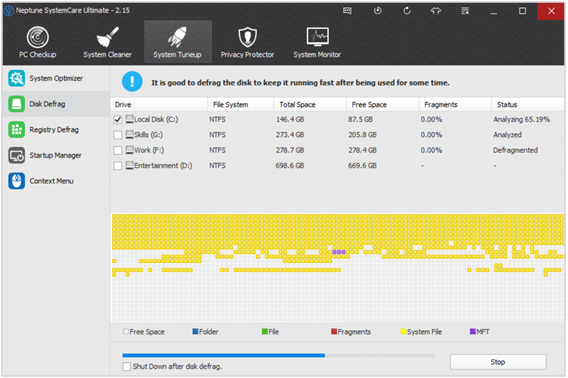The width and height of the screenshot is (568, 378).
Task: Click the refresh arrow icon in title bar
Action: 407,11
